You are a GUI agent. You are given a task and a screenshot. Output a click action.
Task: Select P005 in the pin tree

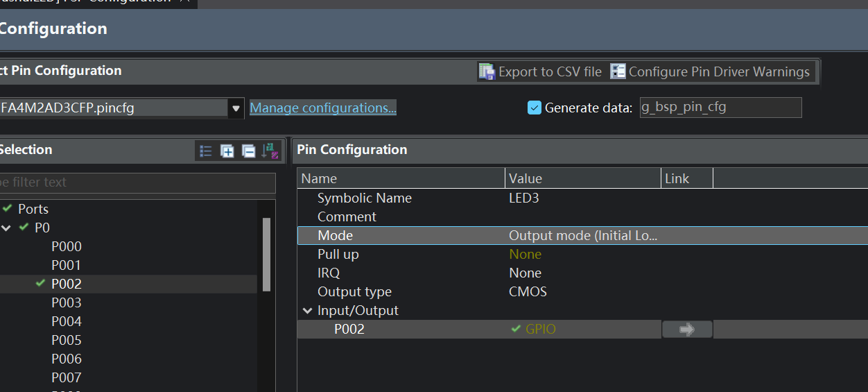[x=67, y=340]
